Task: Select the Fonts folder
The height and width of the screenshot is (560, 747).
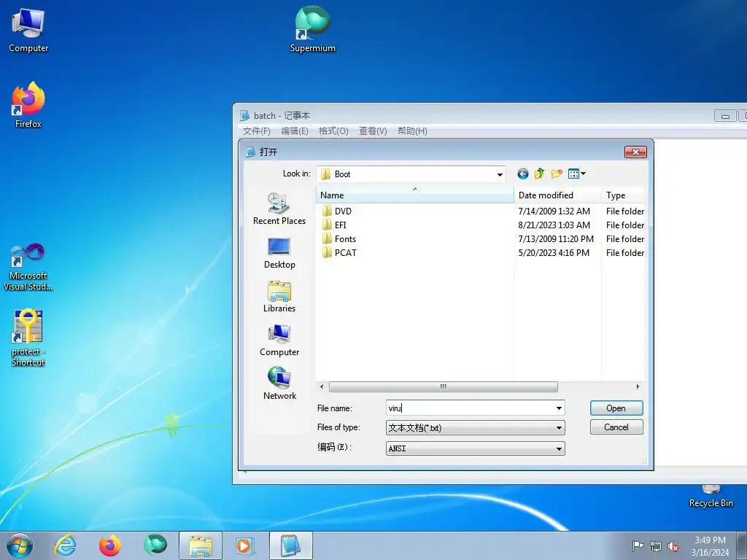Action: coord(339,239)
